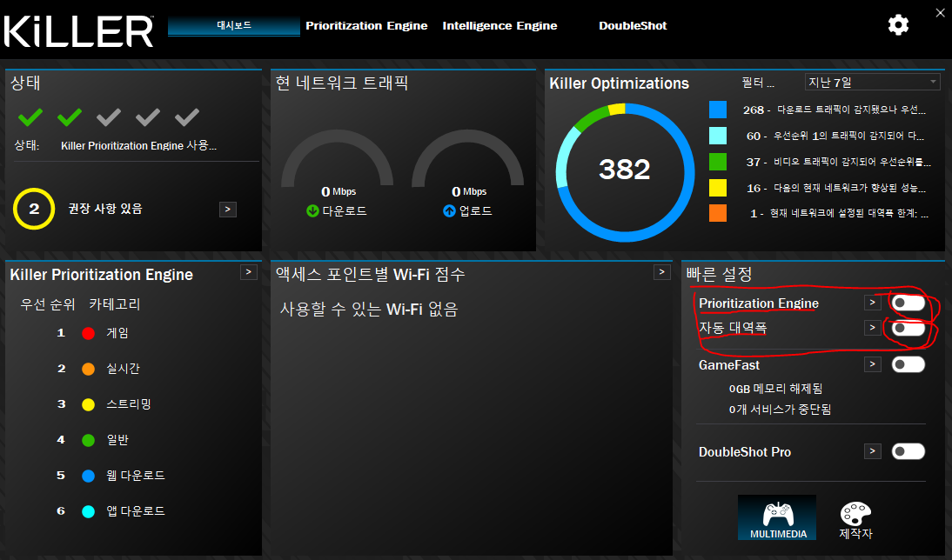Click the KiLLER logo
This screenshot has width=952, height=560.
(78, 30)
